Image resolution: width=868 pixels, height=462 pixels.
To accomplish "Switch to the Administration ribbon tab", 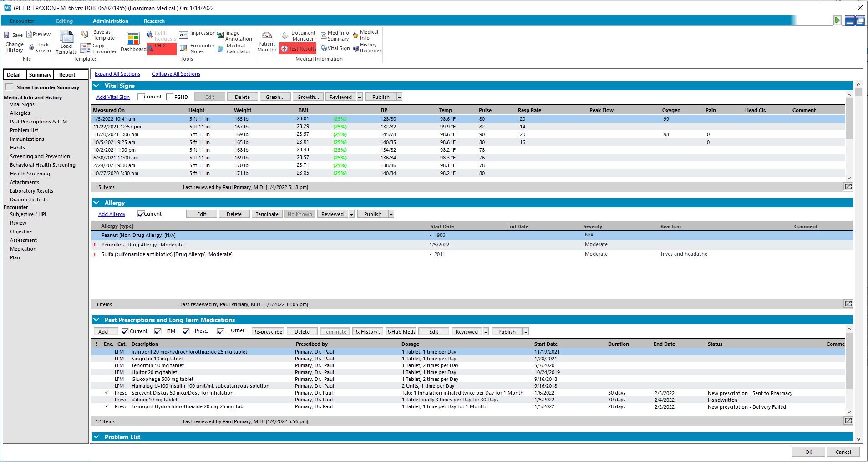I will click(x=111, y=21).
